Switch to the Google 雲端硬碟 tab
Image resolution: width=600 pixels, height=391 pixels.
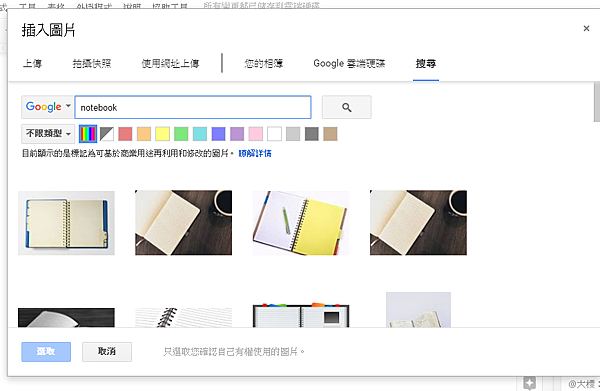(x=349, y=64)
